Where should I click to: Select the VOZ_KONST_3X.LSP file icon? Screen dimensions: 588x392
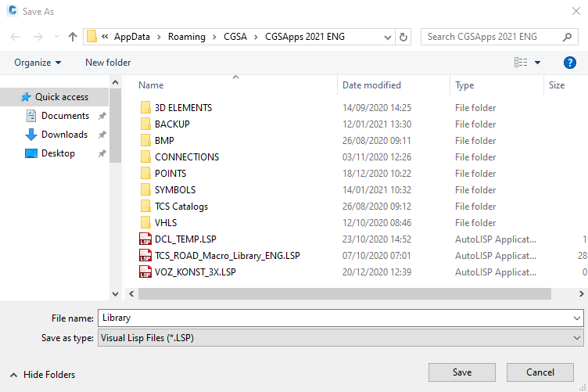click(x=145, y=272)
